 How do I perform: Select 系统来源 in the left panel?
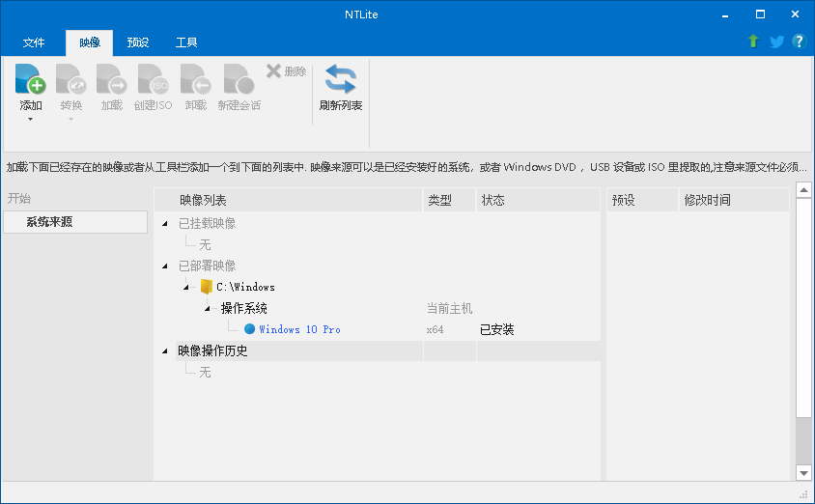click(x=75, y=222)
